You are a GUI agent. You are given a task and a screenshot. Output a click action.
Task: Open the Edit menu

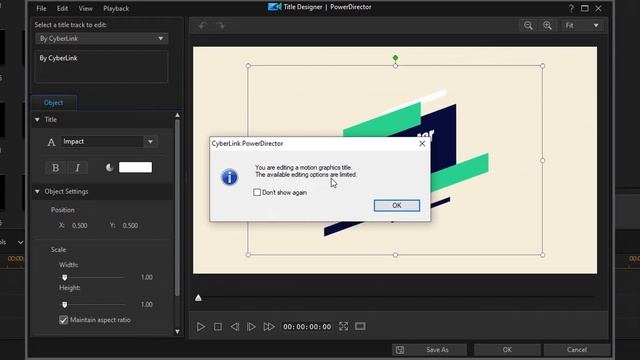click(x=62, y=9)
